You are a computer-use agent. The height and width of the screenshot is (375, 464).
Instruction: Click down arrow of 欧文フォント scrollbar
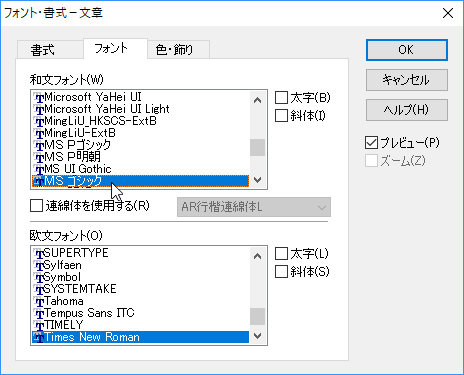coord(257,336)
